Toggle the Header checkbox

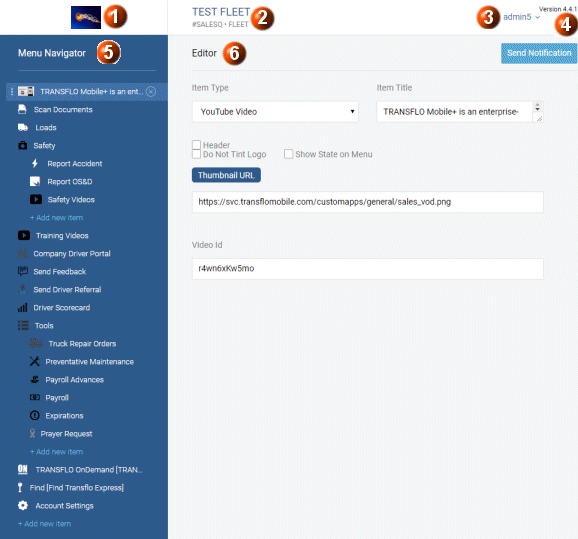(x=196, y=145)
